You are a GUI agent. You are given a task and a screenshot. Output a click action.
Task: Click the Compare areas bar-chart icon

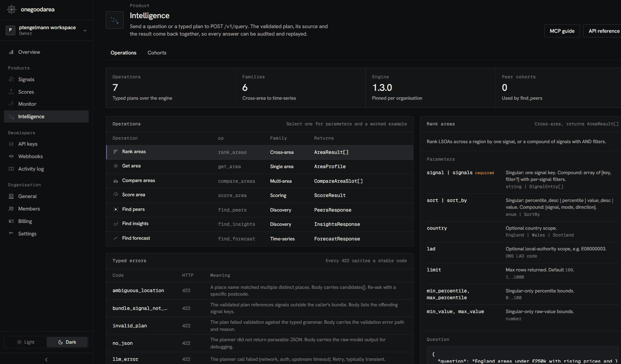[116, 181]
